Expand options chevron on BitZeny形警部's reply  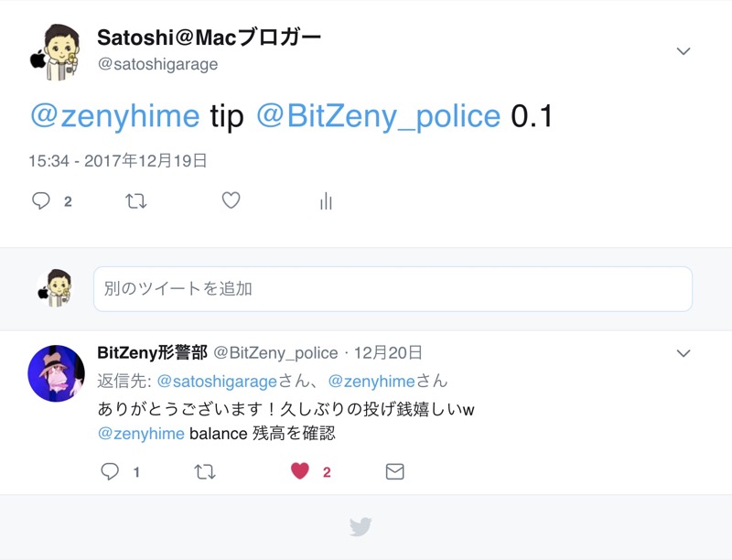pyautogui.click(x=683, y=353)
